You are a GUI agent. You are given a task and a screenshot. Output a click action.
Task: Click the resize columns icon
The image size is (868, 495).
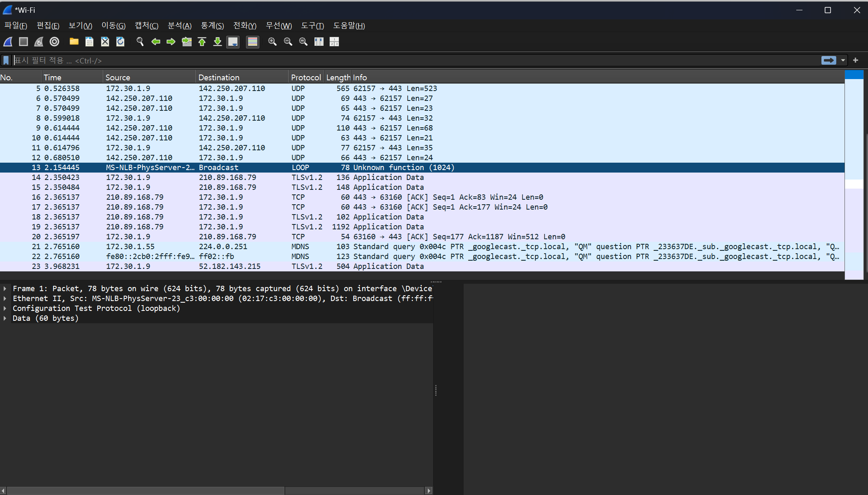click(x=319, y=42)
